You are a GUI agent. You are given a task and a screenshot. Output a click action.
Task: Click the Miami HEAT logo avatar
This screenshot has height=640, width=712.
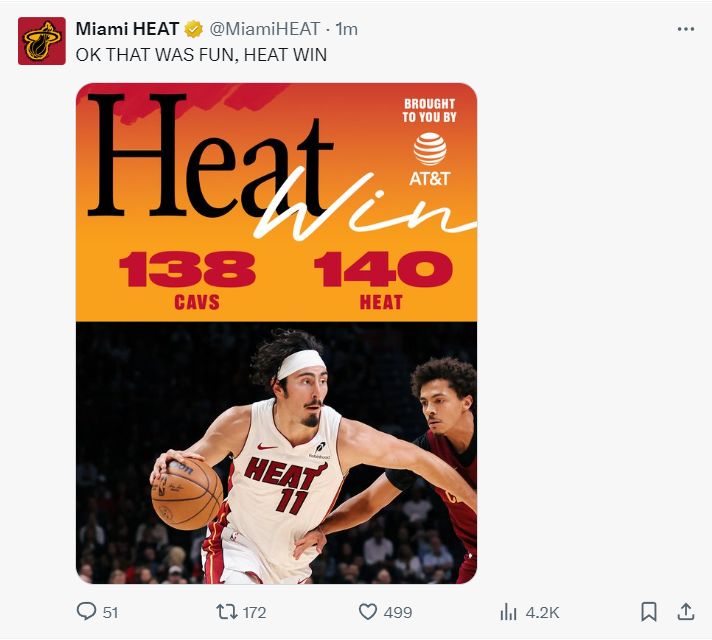point(41,41)
